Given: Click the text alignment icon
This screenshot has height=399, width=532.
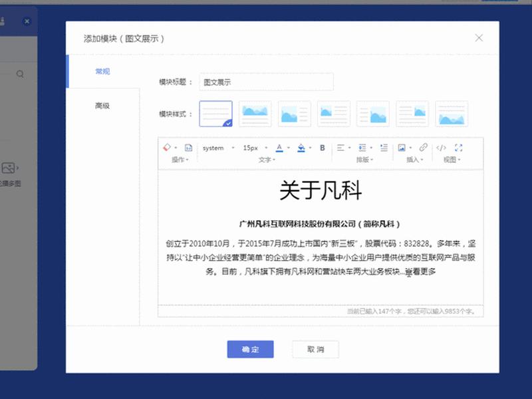Looking at the screenshot, I should 340,148.
